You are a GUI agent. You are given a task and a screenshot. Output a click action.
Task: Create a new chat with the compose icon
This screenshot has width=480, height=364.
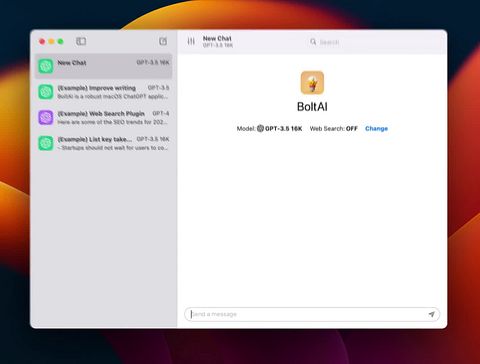click(x=163, y=41)
